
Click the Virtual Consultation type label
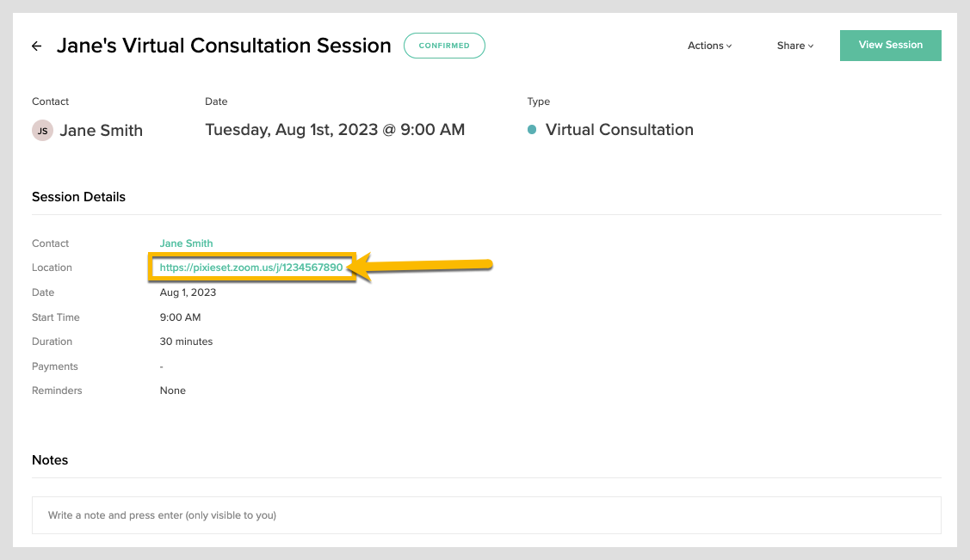click(x=619, y=130)
